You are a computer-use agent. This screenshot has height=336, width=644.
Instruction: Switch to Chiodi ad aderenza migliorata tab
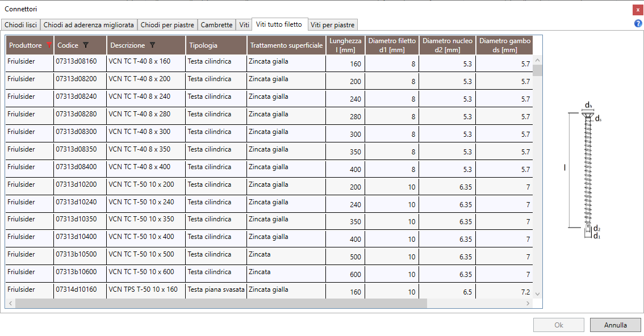[x=89, y=25]
